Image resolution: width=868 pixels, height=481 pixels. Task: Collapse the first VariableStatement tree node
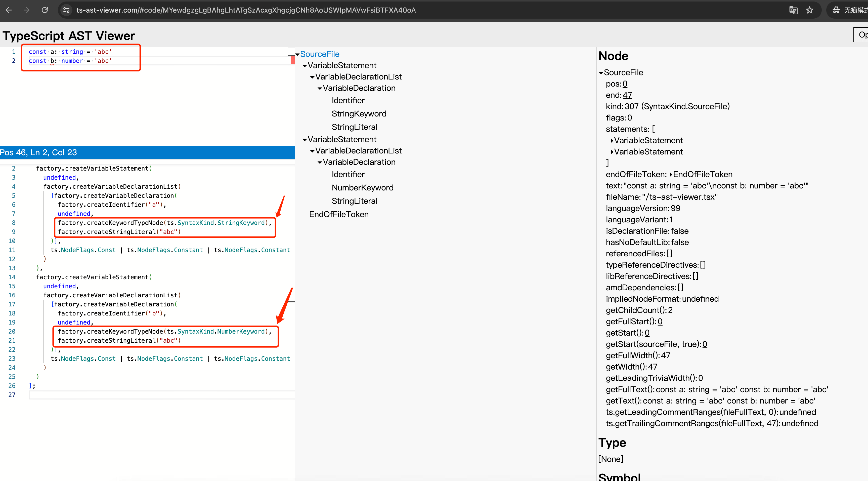(x=305, y=66)
